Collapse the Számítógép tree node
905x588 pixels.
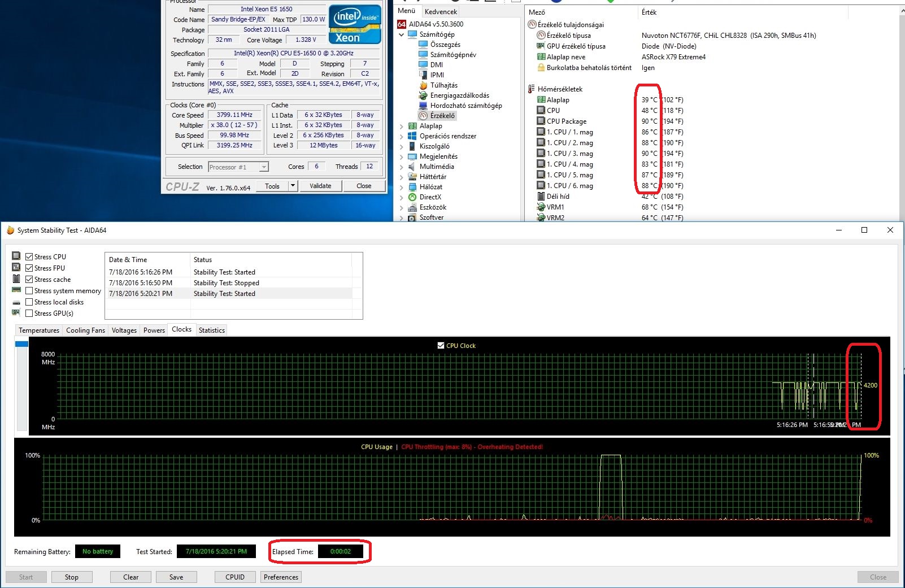click(x=402, y=34)
